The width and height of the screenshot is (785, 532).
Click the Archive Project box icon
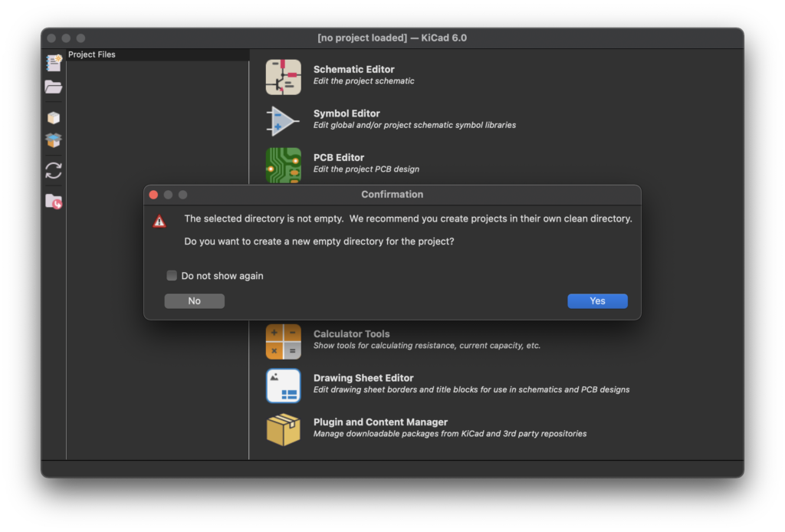[54, 117]
